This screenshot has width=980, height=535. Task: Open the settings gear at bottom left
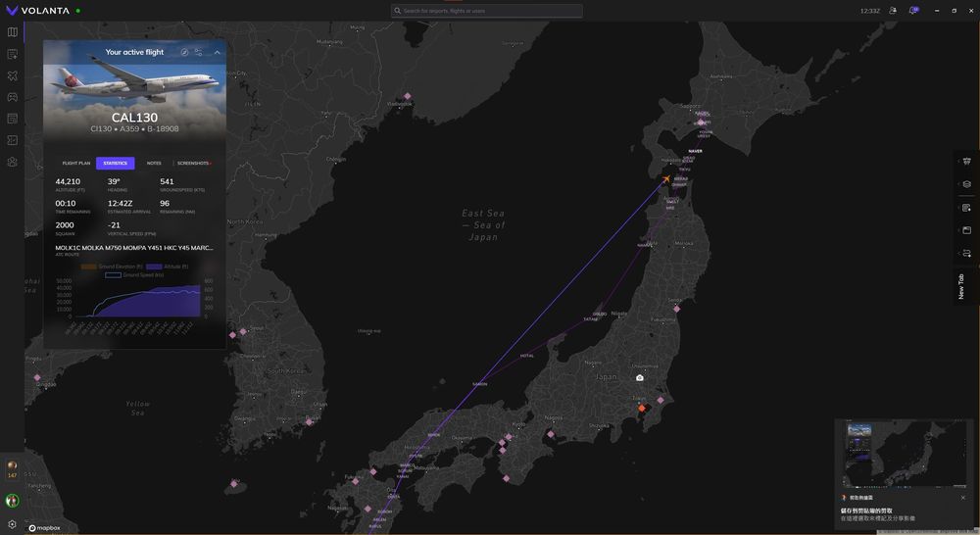[x=12, y=524]
